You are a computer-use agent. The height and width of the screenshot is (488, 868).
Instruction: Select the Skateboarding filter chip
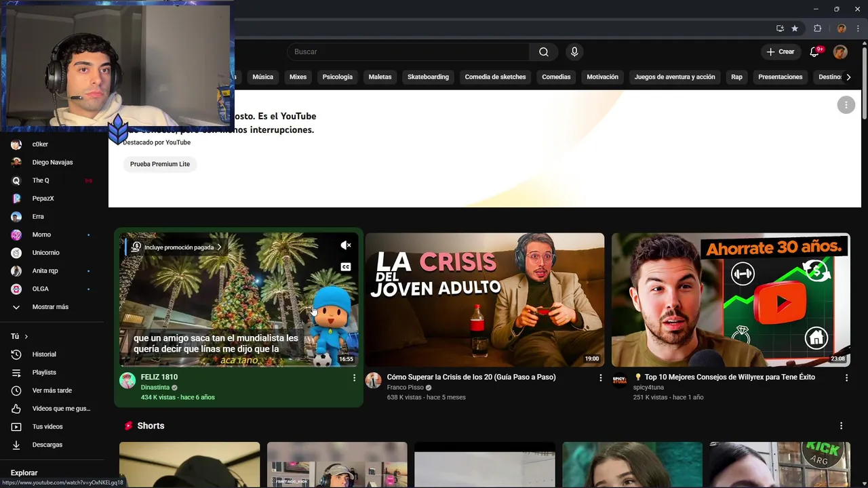click(428, 77)
